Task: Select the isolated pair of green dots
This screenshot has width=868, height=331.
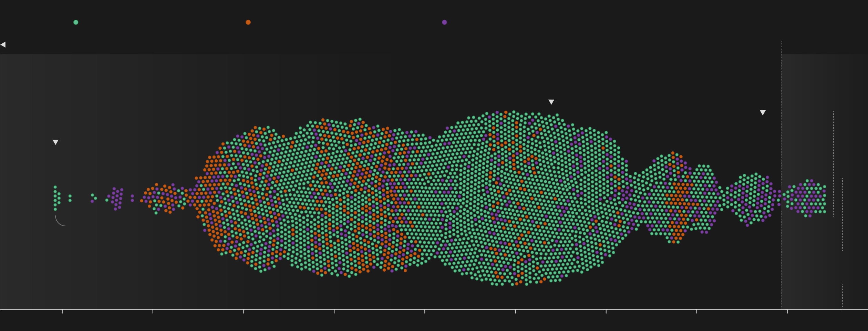Action: click(70, 198)
